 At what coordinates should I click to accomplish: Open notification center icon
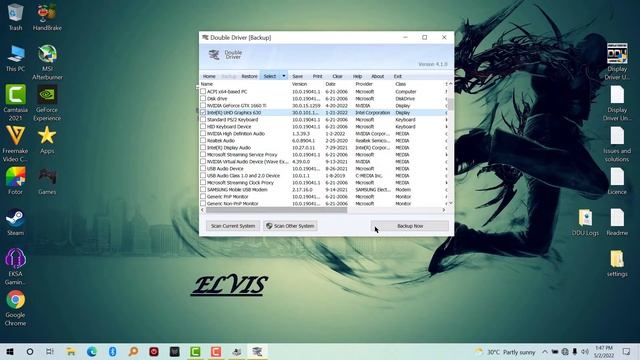pyautogui.click(x=626, y=351)
